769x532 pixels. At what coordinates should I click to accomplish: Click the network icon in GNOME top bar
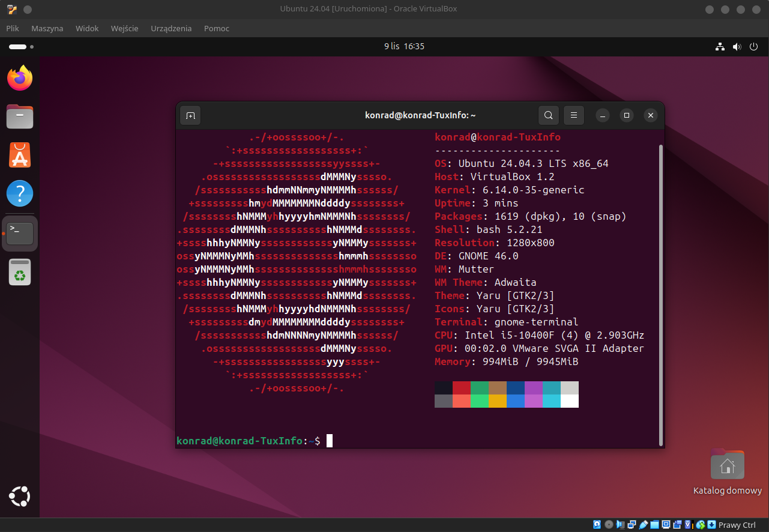[x=720, y=46]
